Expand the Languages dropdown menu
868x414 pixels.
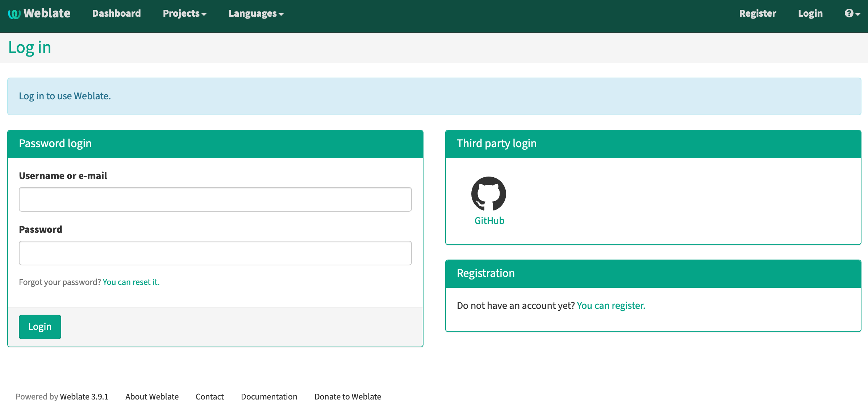(256, 13)
